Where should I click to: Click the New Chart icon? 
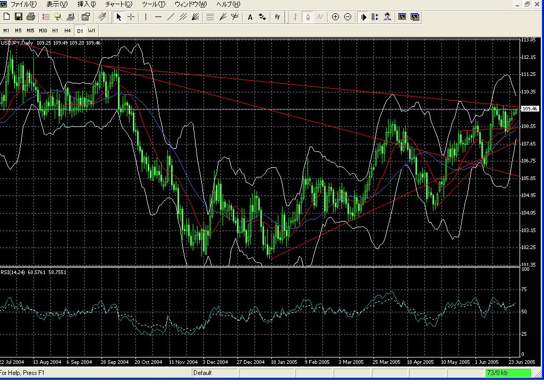coord(7,17)
